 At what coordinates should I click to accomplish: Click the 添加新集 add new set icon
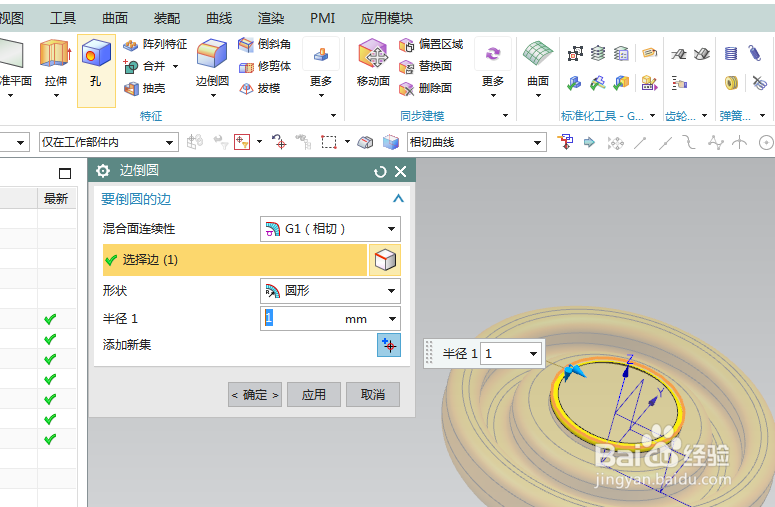pos(389,345)
